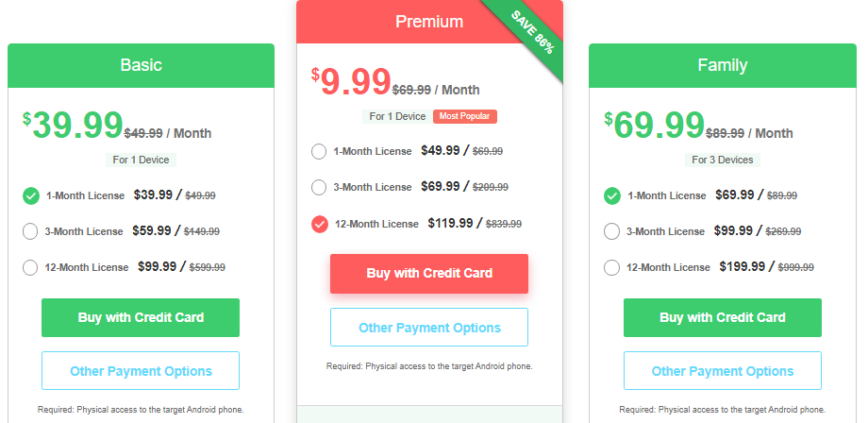This screenshot has height=423, width=868.
Task: Click the Most Popular badge
Action: 465,116
